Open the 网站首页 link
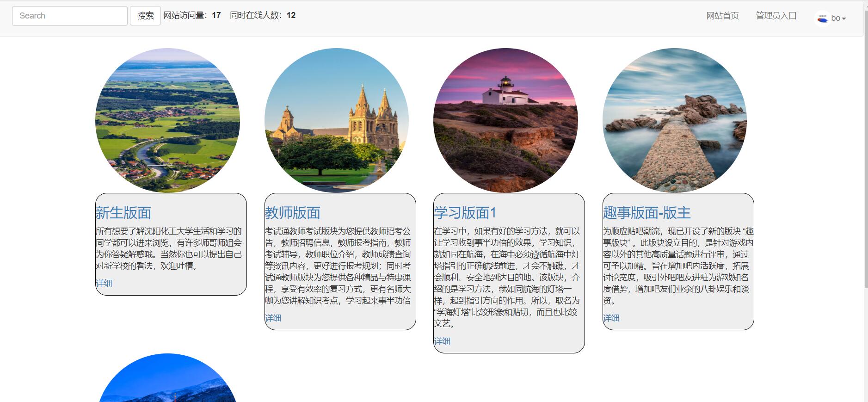The image size is (868, 402). (x=722, y=16)
